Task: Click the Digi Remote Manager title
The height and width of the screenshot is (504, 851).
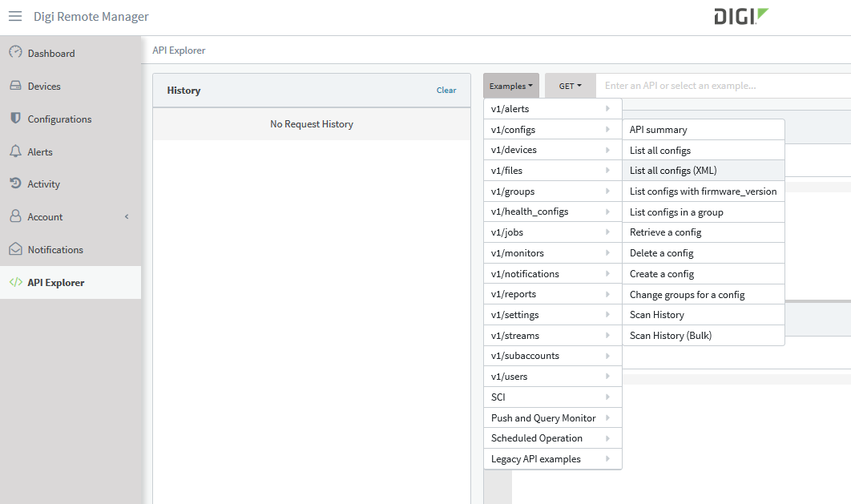Action: (91, 17)
